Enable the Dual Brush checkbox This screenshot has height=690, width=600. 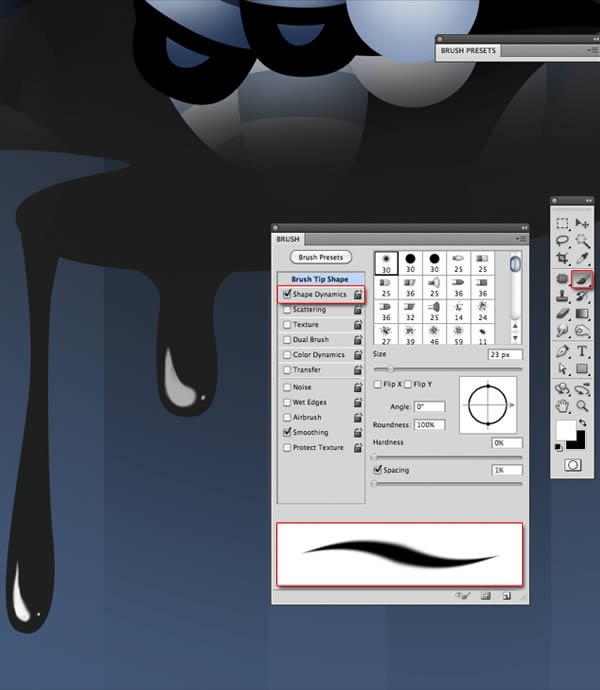pos(287,340)
